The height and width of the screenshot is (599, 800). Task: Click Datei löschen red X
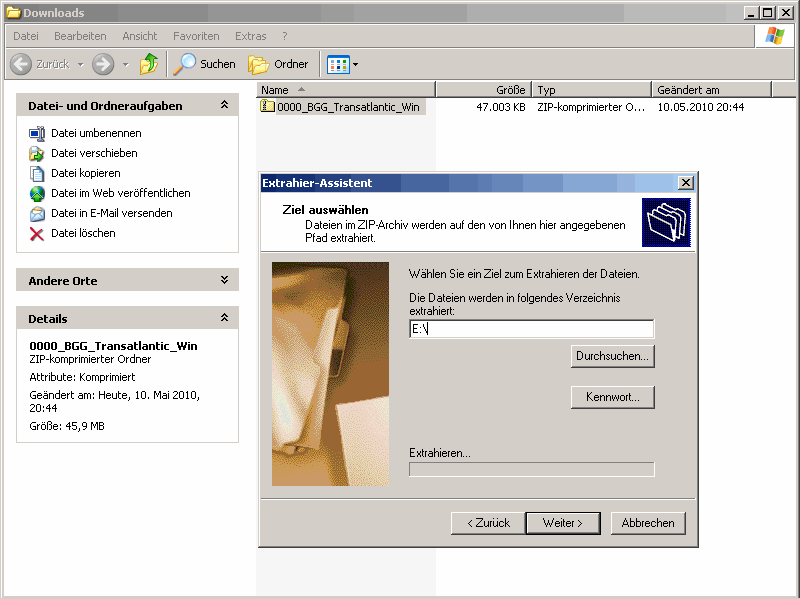37,233
